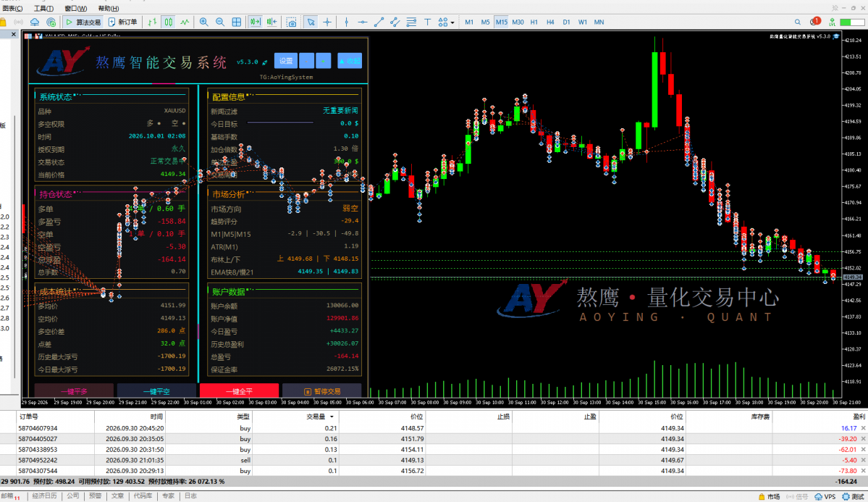Open a New Order (新订单)
The width and height of the screenshot is (868, 502).
point(123,22)
